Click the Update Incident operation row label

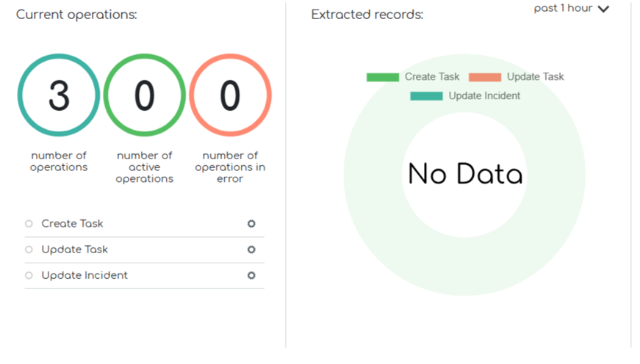coord(85,275)
